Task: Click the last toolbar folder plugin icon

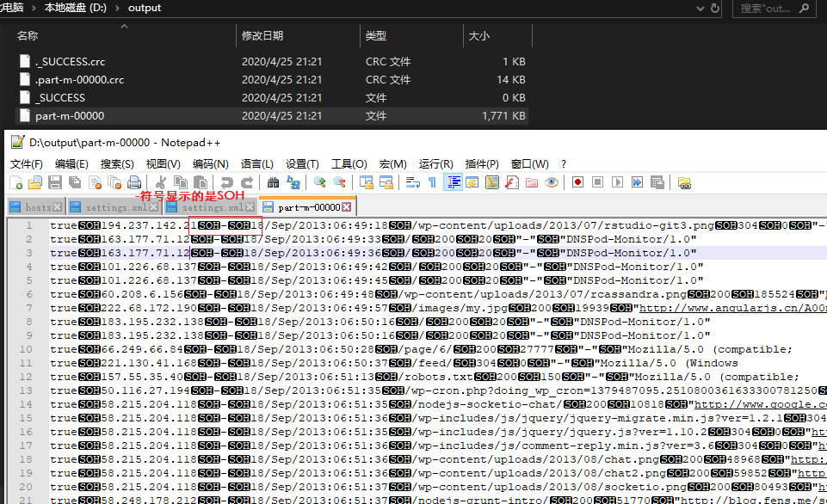Action: point(684,183)
